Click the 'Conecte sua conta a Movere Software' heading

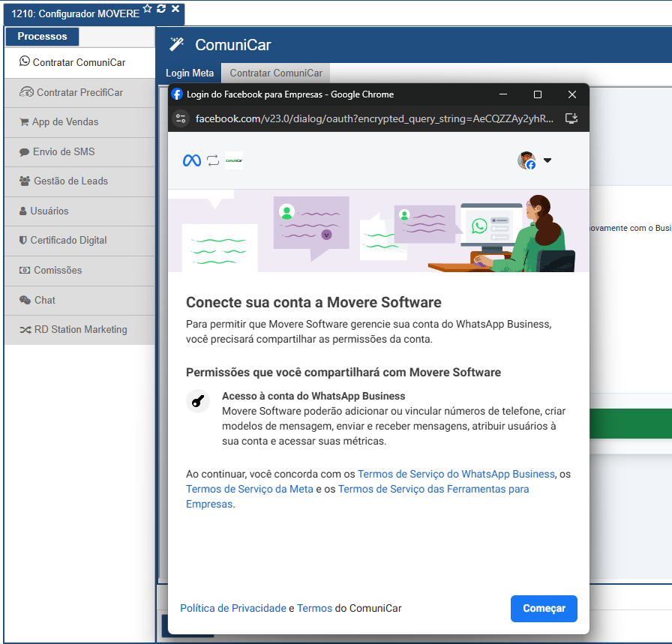tap(313, 302)
